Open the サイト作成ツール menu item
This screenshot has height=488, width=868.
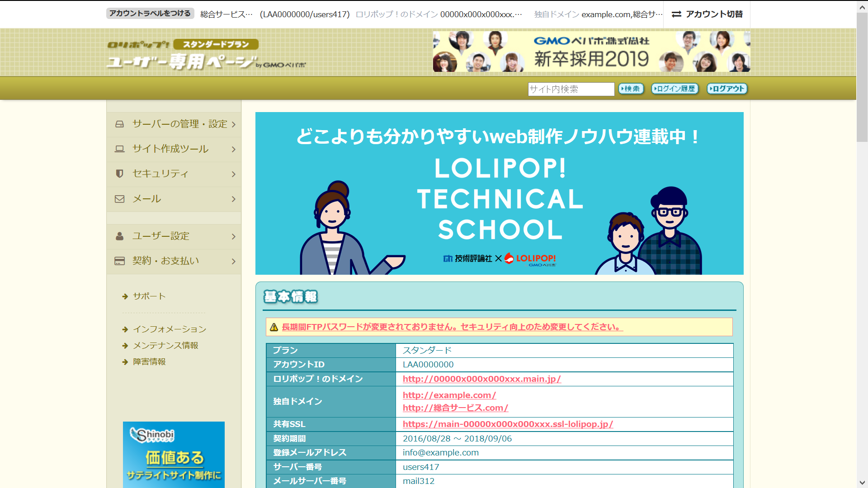pyautogui.click(x=170, y=149)
